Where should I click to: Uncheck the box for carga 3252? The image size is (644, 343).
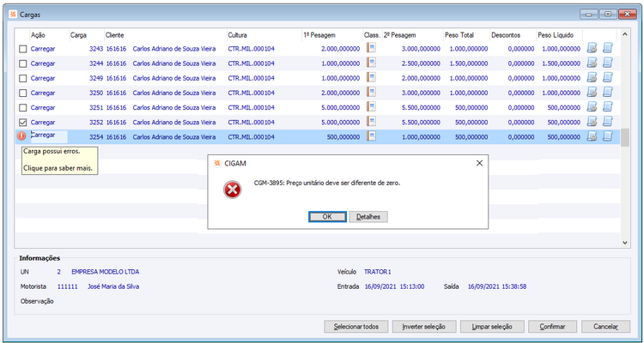[x=23, y=123]
